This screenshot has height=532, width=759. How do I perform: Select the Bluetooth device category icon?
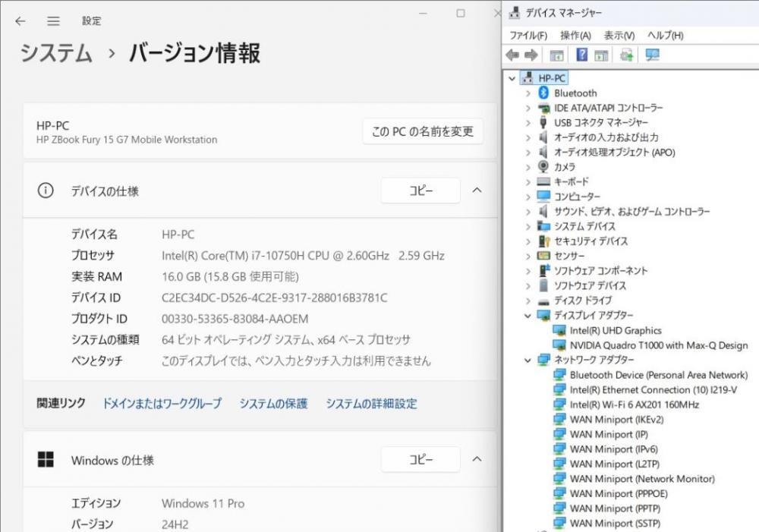tap(543, 93)
